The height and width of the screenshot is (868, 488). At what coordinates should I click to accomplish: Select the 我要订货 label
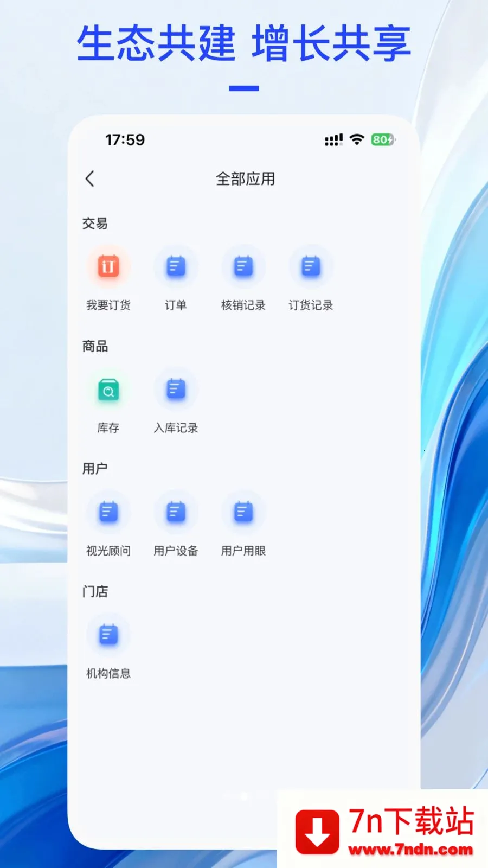108,305
